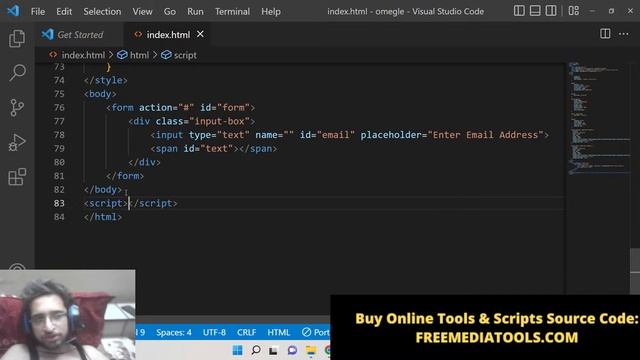This screenshot has width=640, height=360.
Task: Open the editor More Actions menu
Action: pyautogui.click(x=623, y=34)
